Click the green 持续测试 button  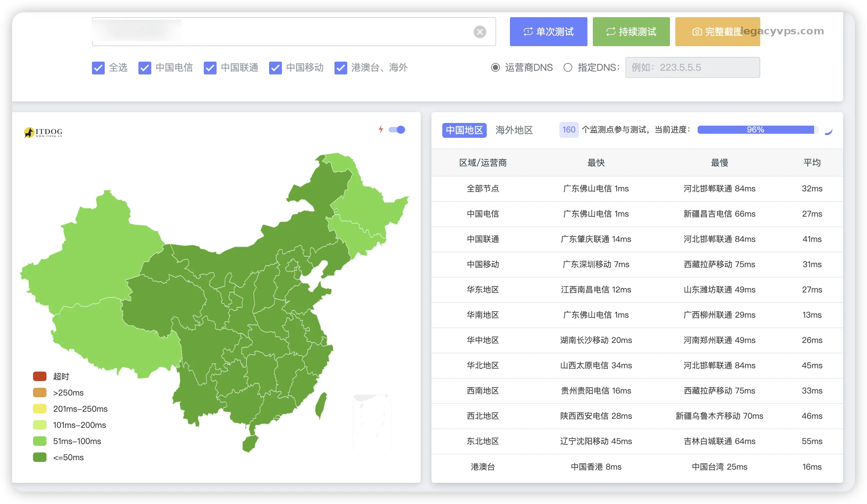[x=631, y=32]
